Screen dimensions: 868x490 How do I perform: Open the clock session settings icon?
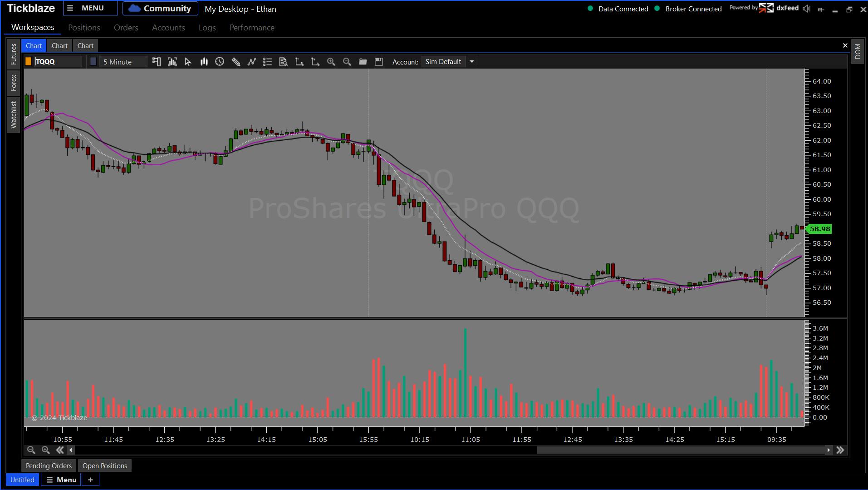point(220,62)
